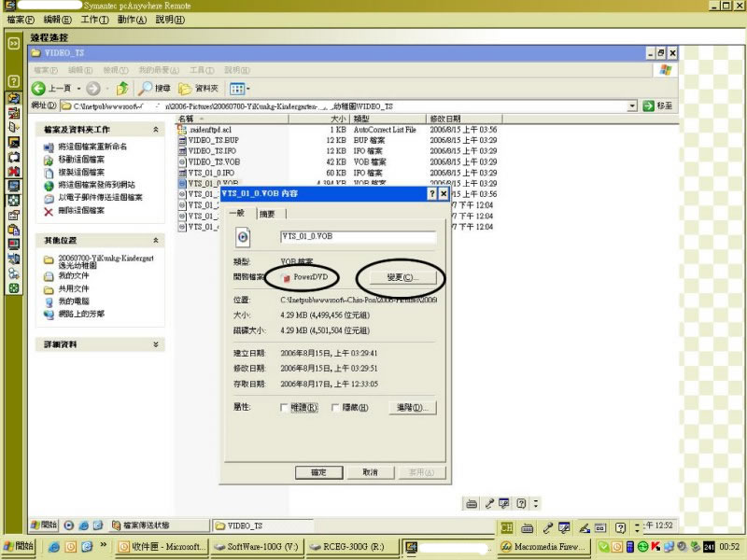Switch to the 摘要 (Summary) tab
The height and width of the screenshot is (560, 747).
(x=267, y=214)
